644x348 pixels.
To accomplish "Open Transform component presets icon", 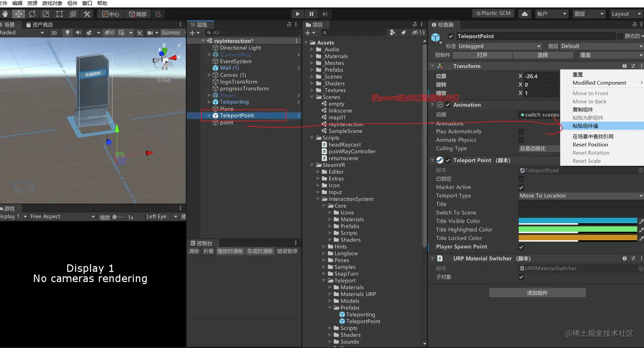I will pos(633,66).
